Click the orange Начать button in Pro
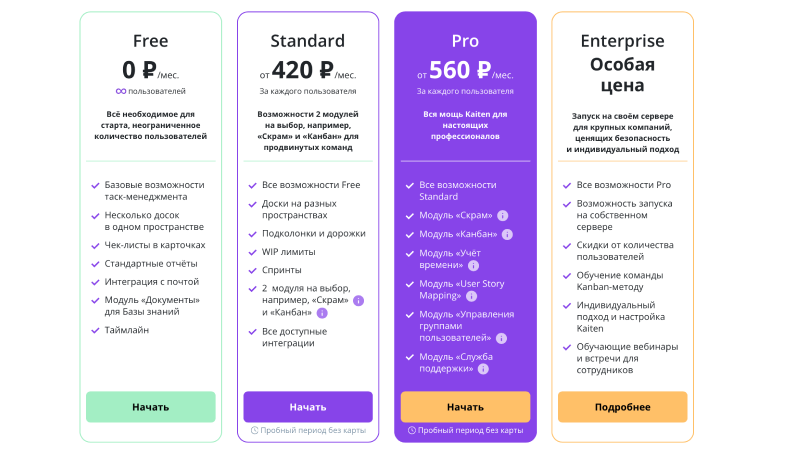This screenshot has width=800, height=451. click(465, 407)
